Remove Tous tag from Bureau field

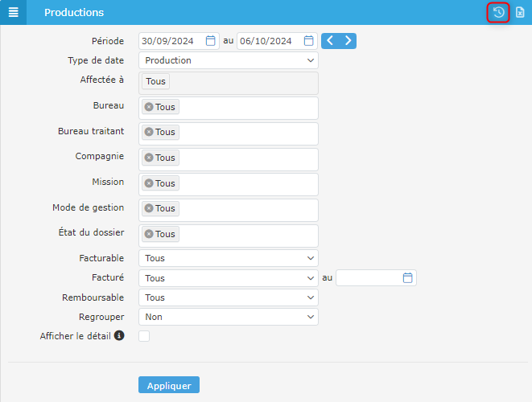(x=149, y=107)
